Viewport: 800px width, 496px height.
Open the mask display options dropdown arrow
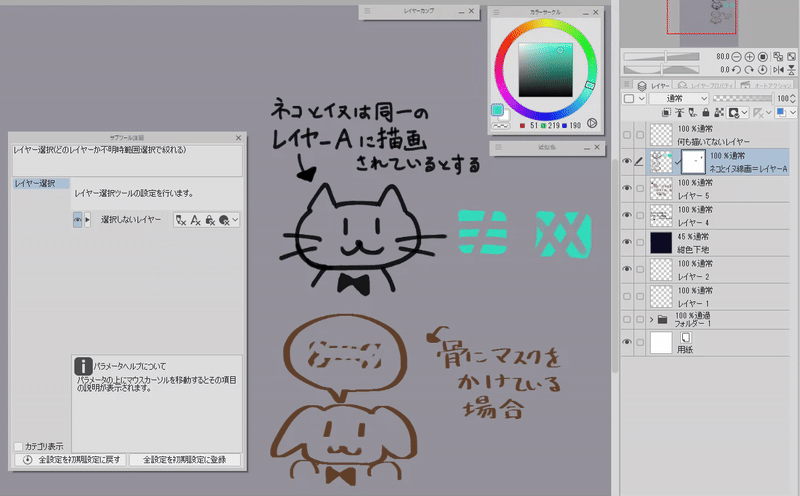click(744, 112)
